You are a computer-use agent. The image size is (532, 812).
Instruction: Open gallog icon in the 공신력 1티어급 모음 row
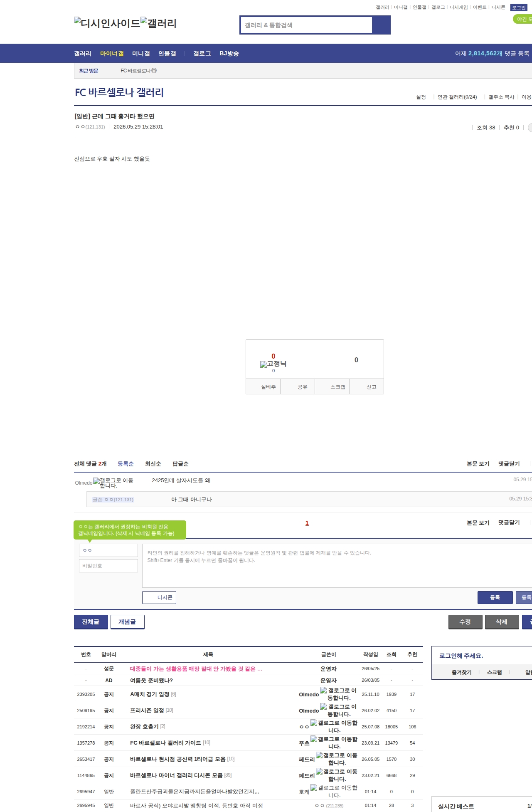click(337, 759)
